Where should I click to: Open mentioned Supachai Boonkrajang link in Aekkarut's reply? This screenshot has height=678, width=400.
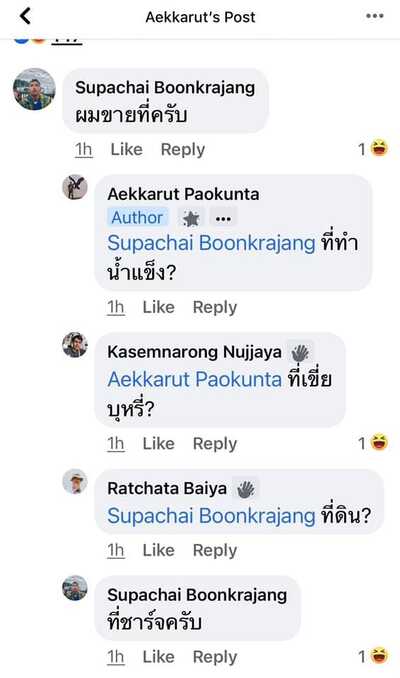pos(211,243)
